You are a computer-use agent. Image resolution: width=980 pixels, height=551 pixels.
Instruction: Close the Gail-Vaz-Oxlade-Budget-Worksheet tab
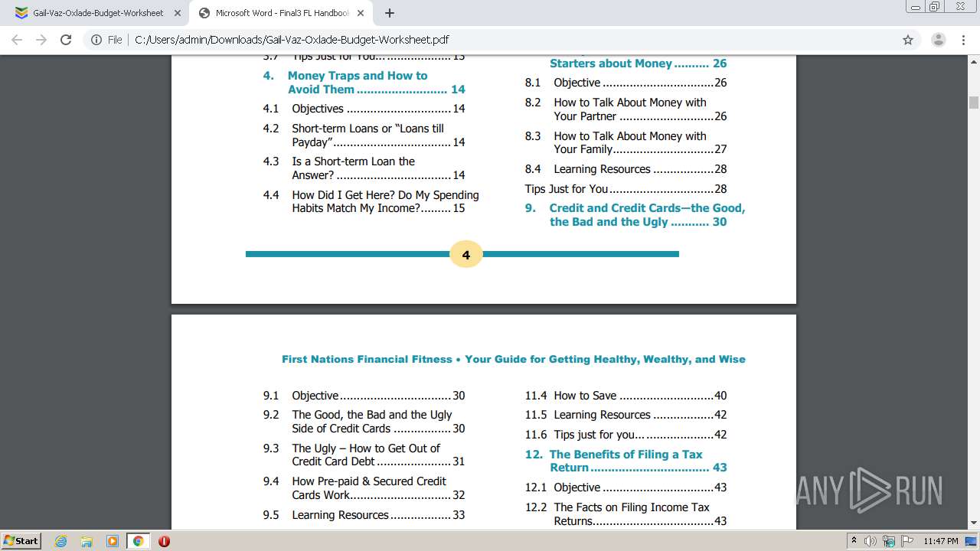click(178, 13)
